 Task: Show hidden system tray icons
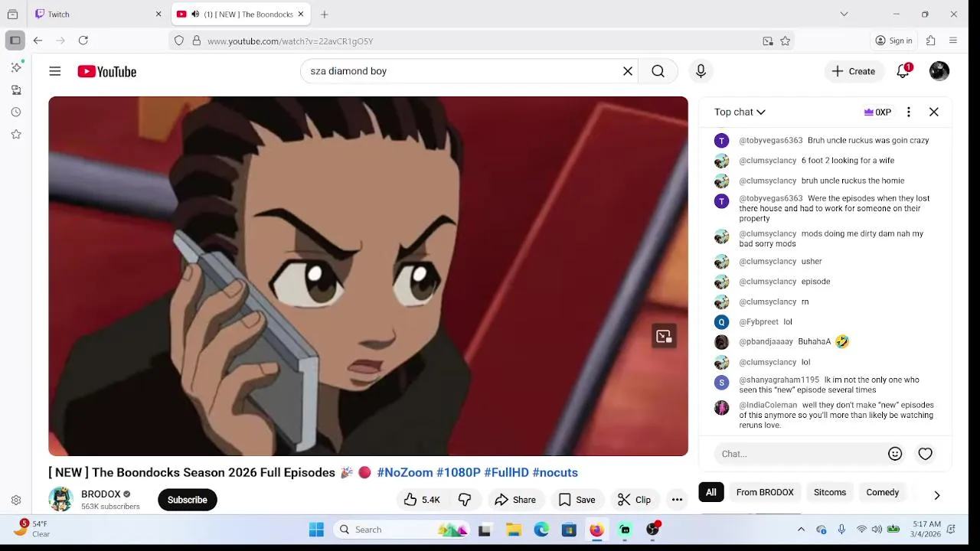click(x=801, y=530)
